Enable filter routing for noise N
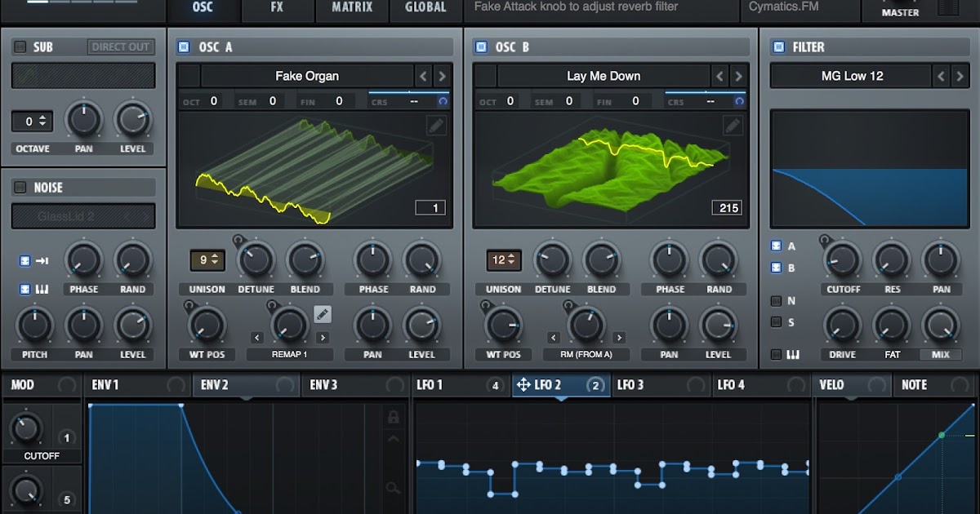 pyautogui.click(x=776, y=301)
